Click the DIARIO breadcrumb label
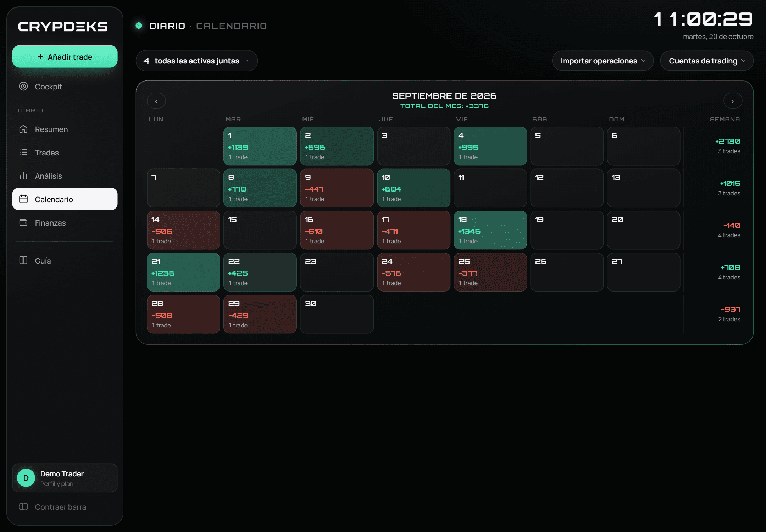Image resolution: width=766 pixels, height=532 pixels. (x=167, y=26)
